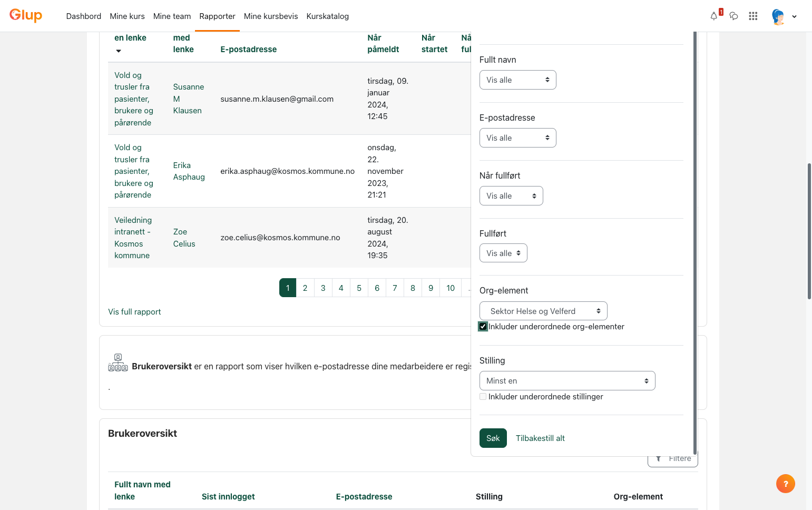The image size is (812, 510).
Task: Open Vis full rapport link
Action: point(134,312)
